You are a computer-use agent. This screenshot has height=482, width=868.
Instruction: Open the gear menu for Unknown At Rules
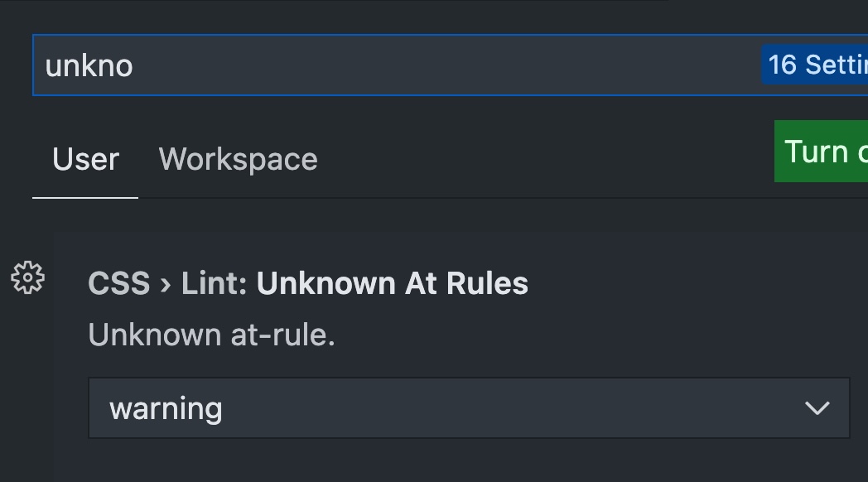click(27, 277)
